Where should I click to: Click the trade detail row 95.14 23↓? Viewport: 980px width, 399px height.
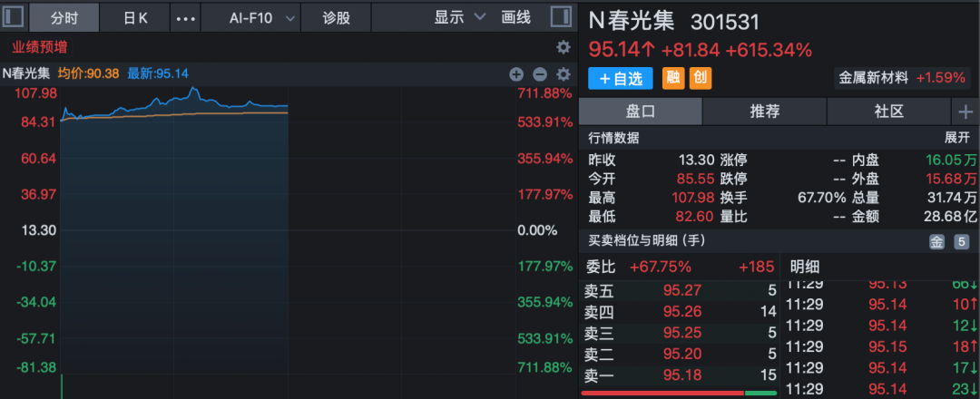882,388
